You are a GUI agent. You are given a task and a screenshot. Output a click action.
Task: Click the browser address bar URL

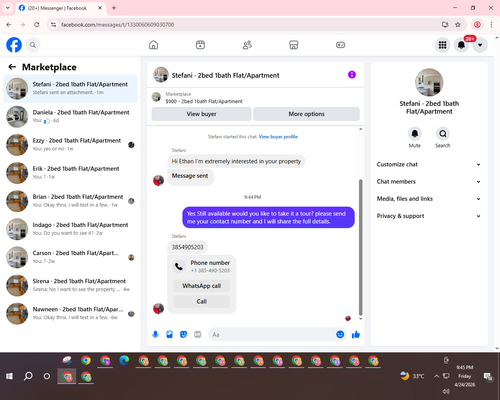(x=117, y=25)
